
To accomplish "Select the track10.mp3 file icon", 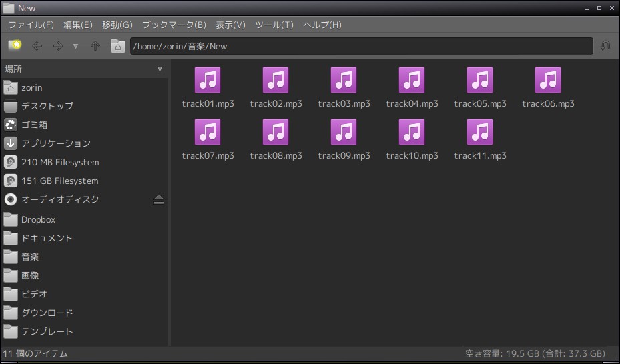I will [412, 132].
